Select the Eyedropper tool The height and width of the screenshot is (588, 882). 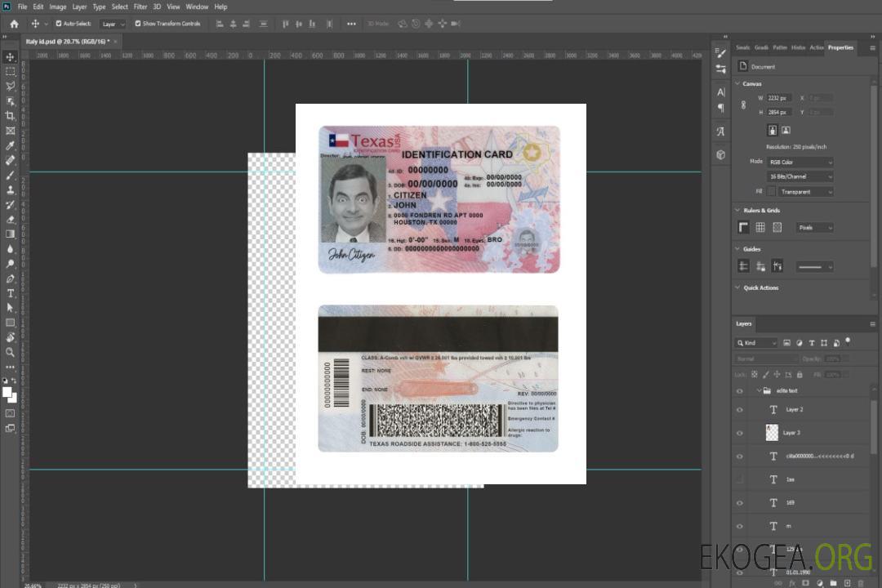tap(10, 145)
